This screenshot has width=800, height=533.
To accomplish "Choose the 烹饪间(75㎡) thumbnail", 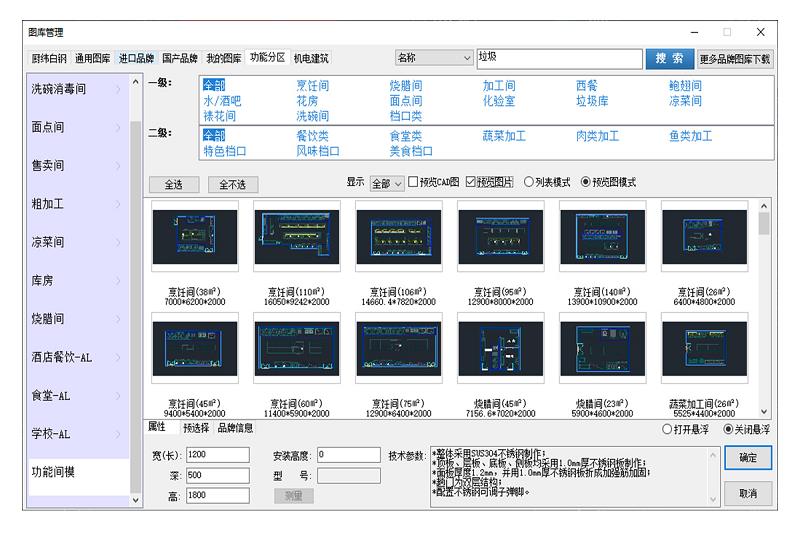I will pyautogui.click(x=398, y=348).
